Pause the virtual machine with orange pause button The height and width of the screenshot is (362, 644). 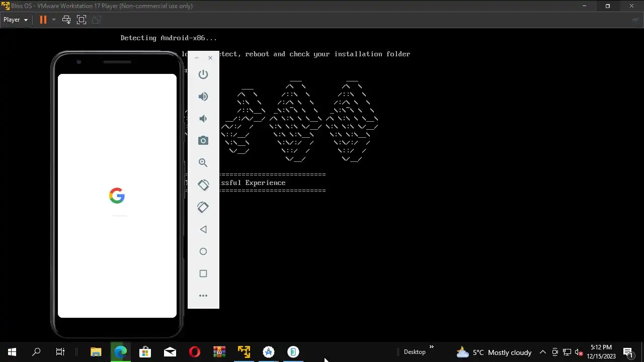[43, 20]
